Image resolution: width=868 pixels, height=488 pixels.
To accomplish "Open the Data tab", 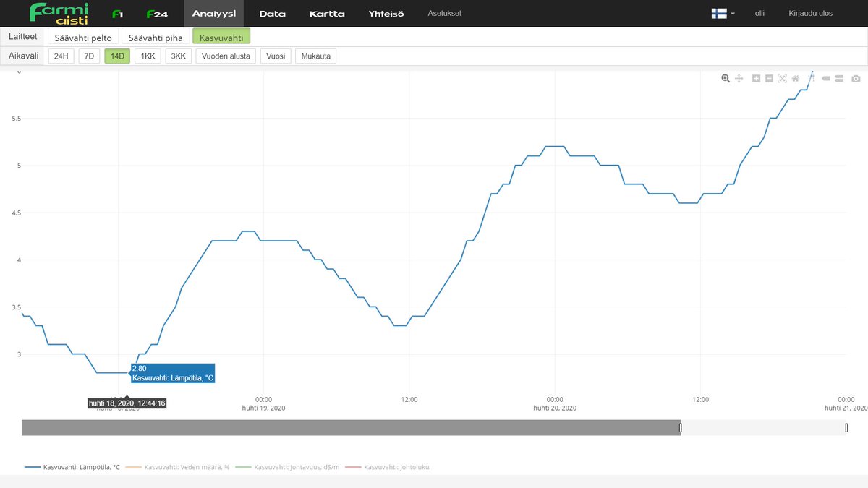I will coord(272,14).
